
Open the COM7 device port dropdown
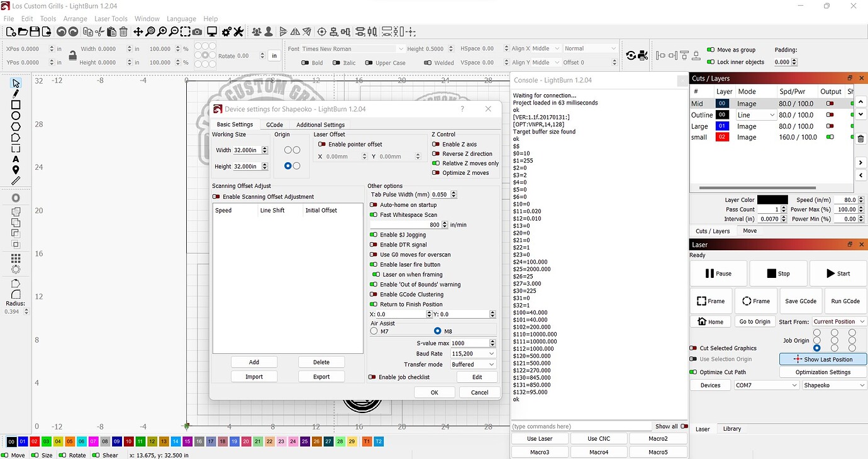click(x=765, y=385)
